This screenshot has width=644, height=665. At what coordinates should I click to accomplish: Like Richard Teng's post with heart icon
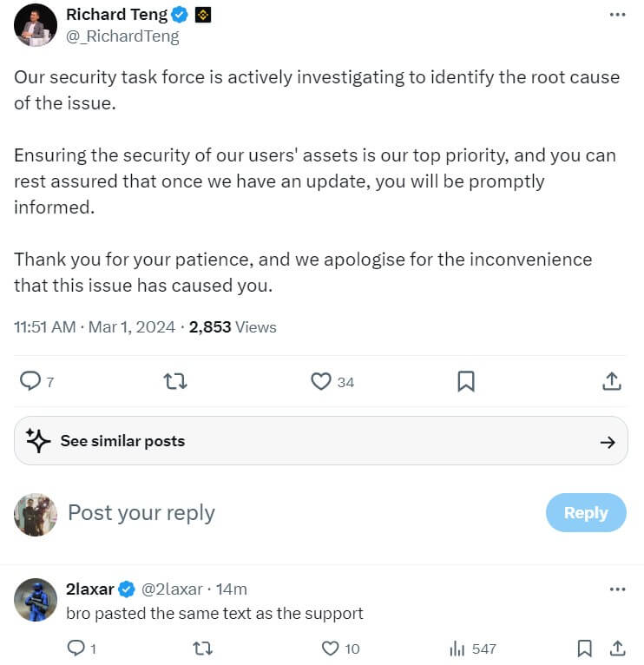(321, 381)
